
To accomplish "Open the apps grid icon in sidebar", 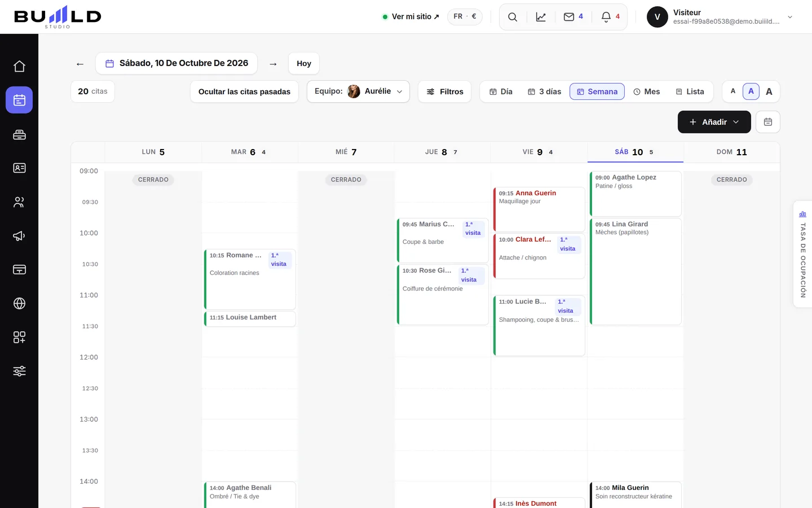I will (x=19, y=338).
